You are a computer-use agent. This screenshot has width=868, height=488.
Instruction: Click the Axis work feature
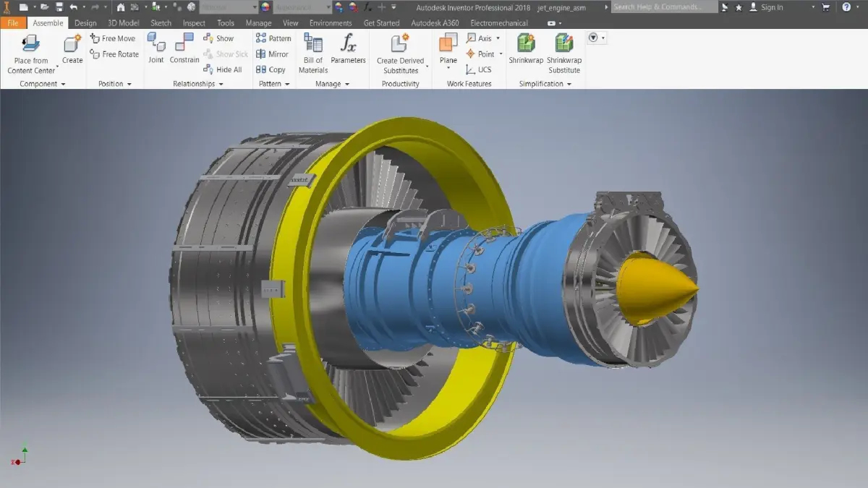pyautogui.click(x=480, y=38)
